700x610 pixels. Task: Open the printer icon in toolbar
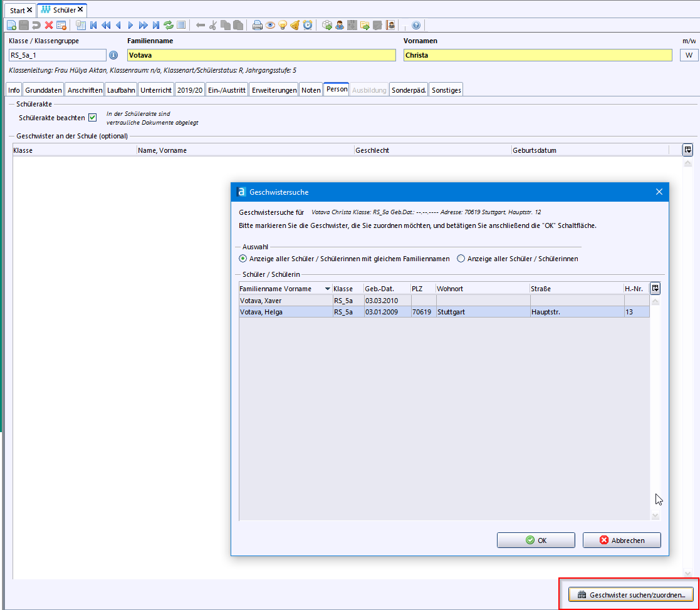(x=257, y=25)
